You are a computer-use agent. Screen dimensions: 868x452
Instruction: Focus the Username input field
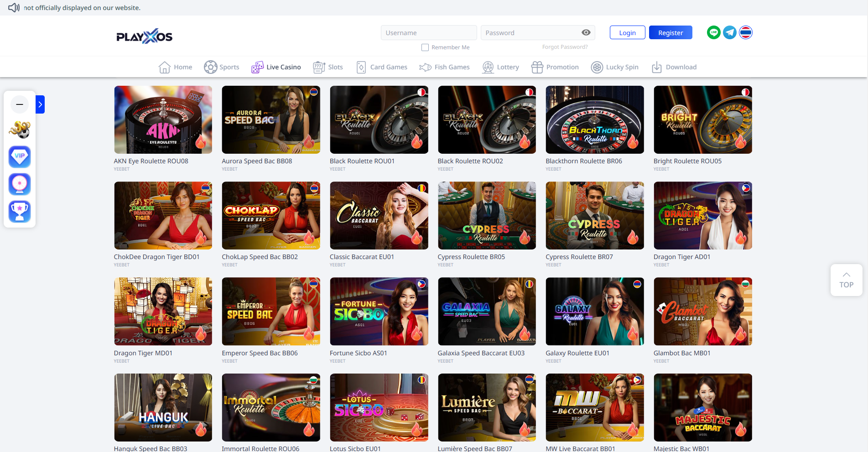428,33
